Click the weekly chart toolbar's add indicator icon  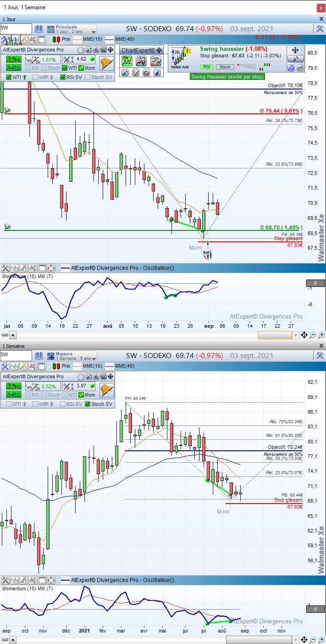(14, 366)
